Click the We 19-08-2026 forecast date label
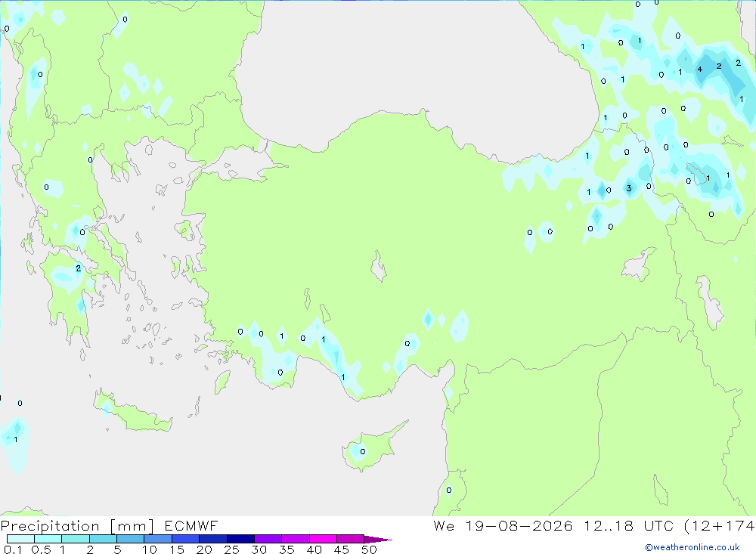The image size is (756, 554). point(503,525)
